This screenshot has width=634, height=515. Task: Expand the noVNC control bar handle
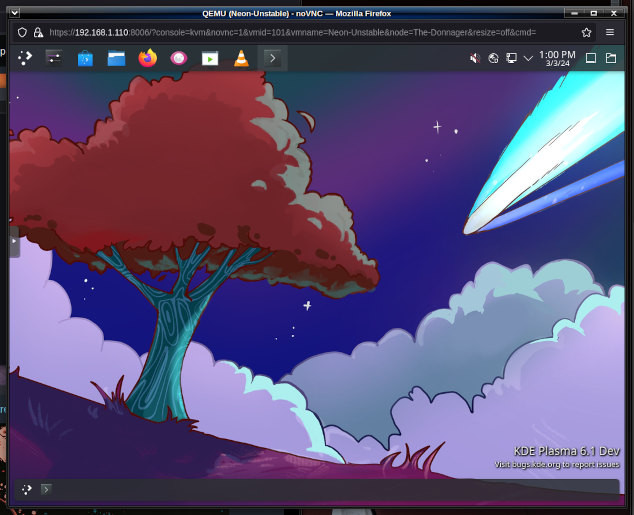point(14,241)
